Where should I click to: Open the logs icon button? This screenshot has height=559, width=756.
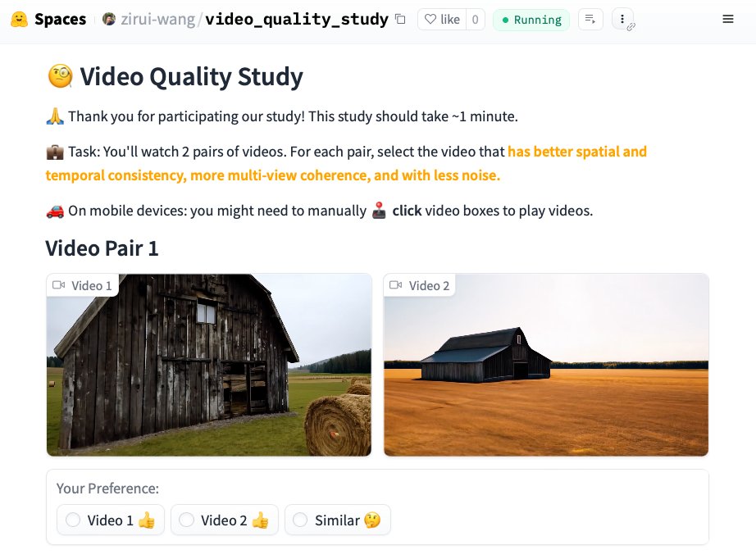click(x=590, y=20)
